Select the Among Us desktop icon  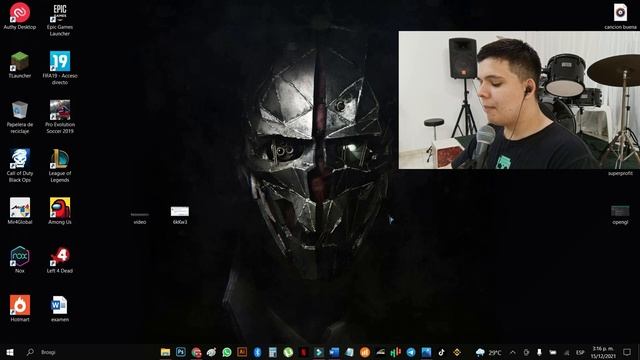point(60,211)
